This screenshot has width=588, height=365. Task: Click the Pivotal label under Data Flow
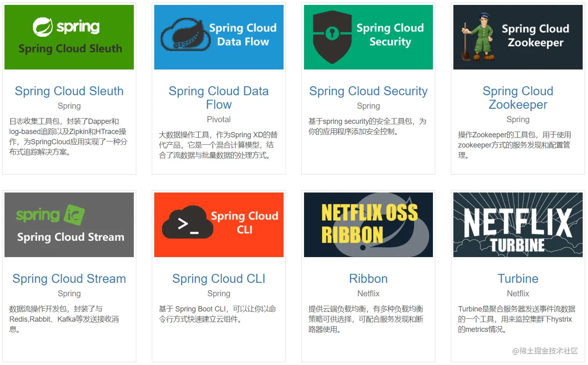click(x=219, y=119)
